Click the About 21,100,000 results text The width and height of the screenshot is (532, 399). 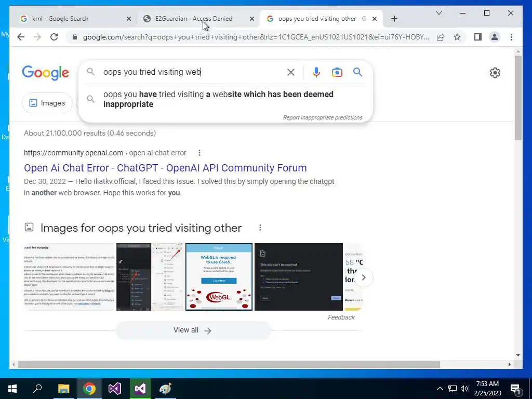click(90, 133)
